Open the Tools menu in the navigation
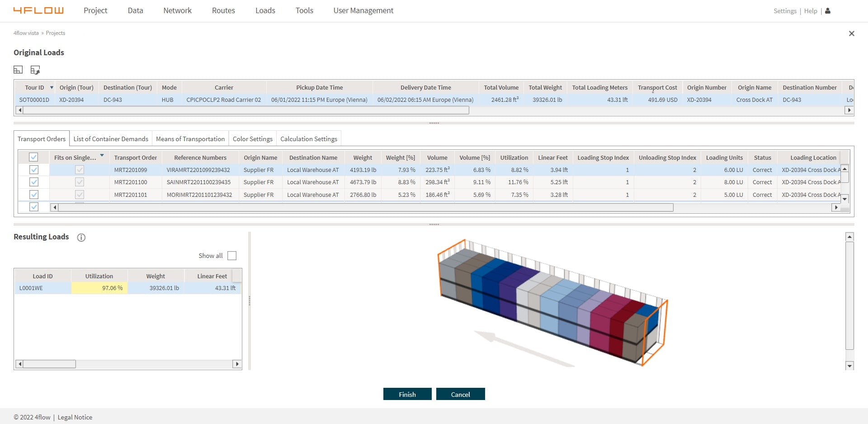This screenshot has width=868, height=424. click(x=304, y=10)
